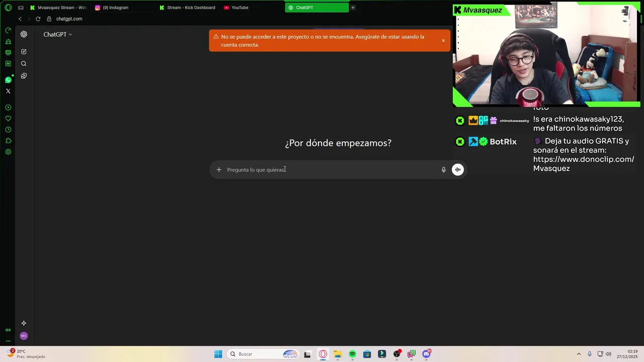The image size is (644, 362).
Task: Open the three-dots sidebar setup menu
Action: 8,341
